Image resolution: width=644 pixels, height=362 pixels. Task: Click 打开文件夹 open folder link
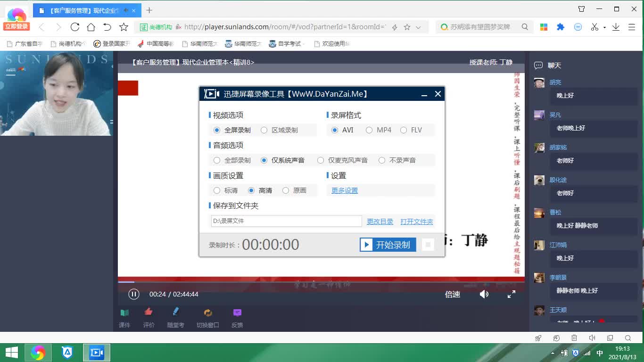pyautogui.click(x=417, y=221)
